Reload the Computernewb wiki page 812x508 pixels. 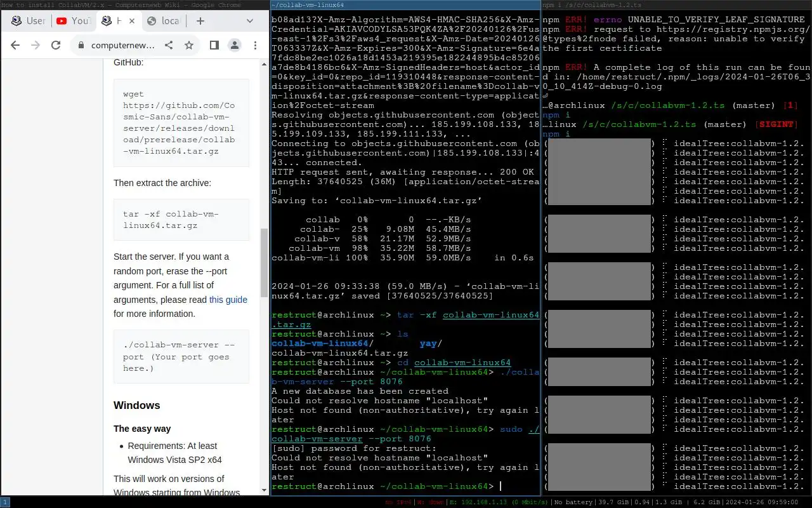(x=56, y=45)
